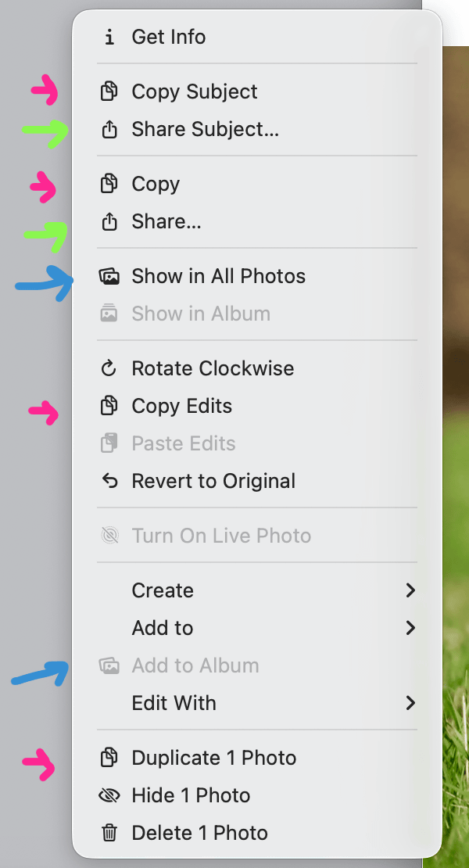This screenshot has width=469, height=868.
Task: Select the Copy menu entry
Action: click(x=156, y=184)
